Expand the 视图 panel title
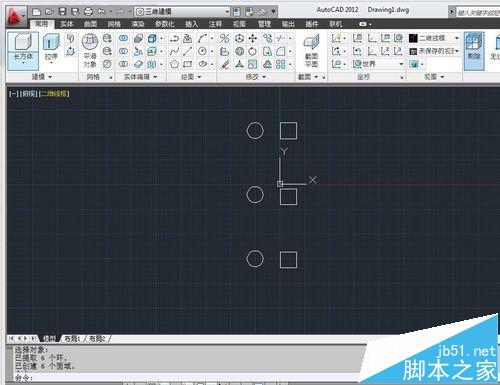The width and height of the screenshot is (500, 385). (434, 77)
